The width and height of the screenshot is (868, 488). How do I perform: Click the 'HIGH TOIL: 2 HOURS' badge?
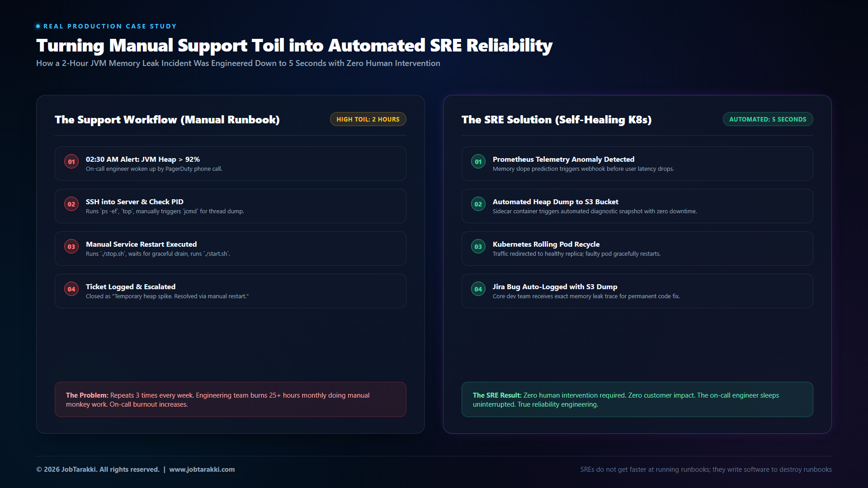368,119
